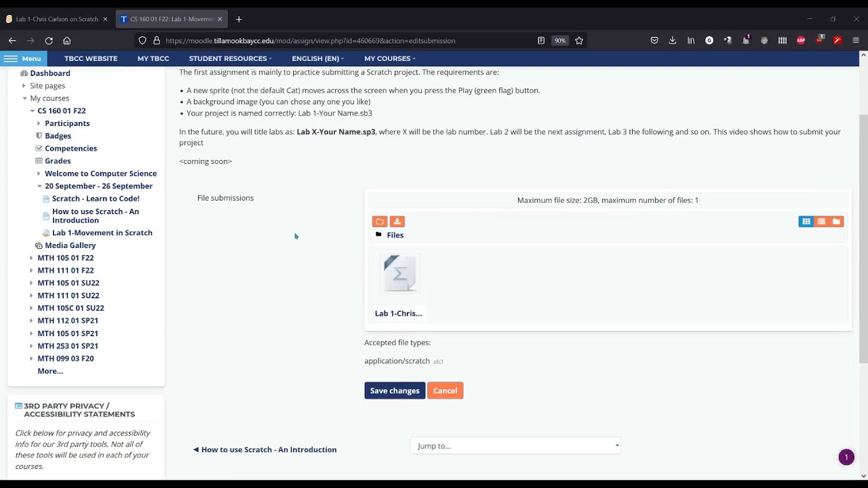Open the 90% zoom level indicator
This screenshot has height=488, width=868.
tap(559, 41)
